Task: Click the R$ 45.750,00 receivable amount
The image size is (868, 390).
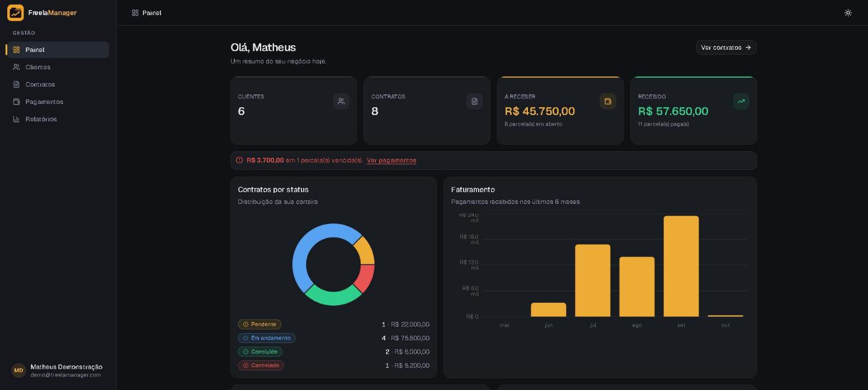Action: click(x=540, y=111)
